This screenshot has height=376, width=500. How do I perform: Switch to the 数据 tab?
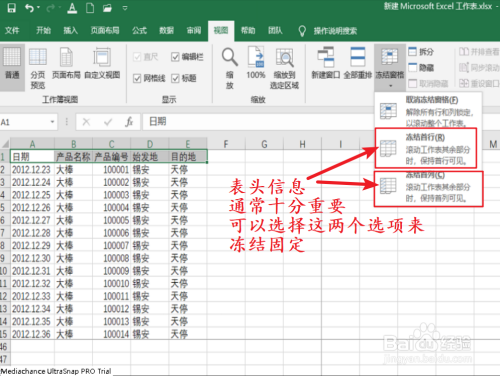click(166, 31)
